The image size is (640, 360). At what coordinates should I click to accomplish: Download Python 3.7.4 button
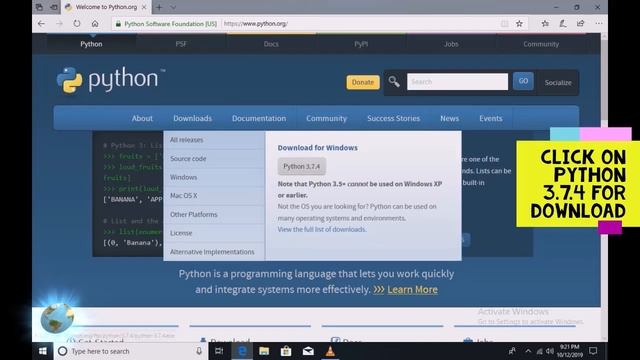click(x=302, y=166)
